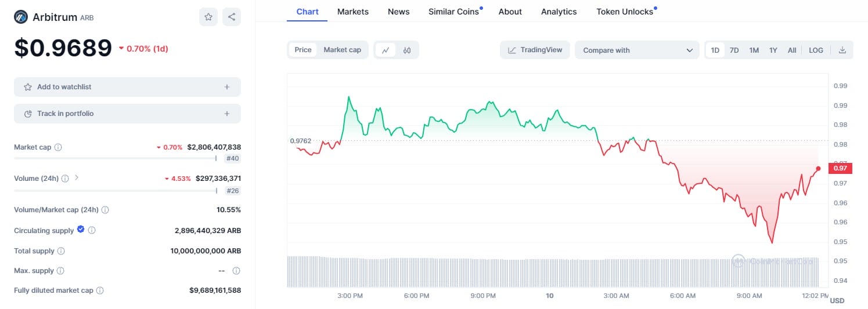The height and width of the screenshot is (309, 868).
Task: Open the TradingView chart button
Action: pyautogui.click(x=535, y=50)
